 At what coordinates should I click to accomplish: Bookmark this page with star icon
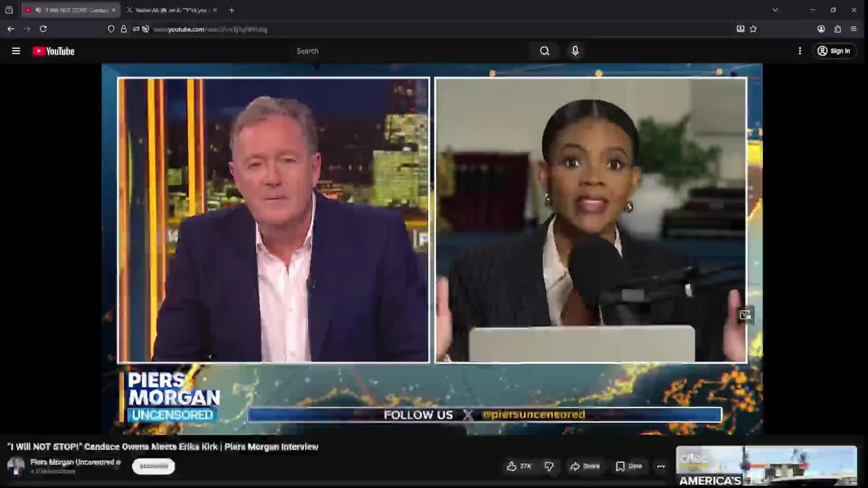point(753,29)
